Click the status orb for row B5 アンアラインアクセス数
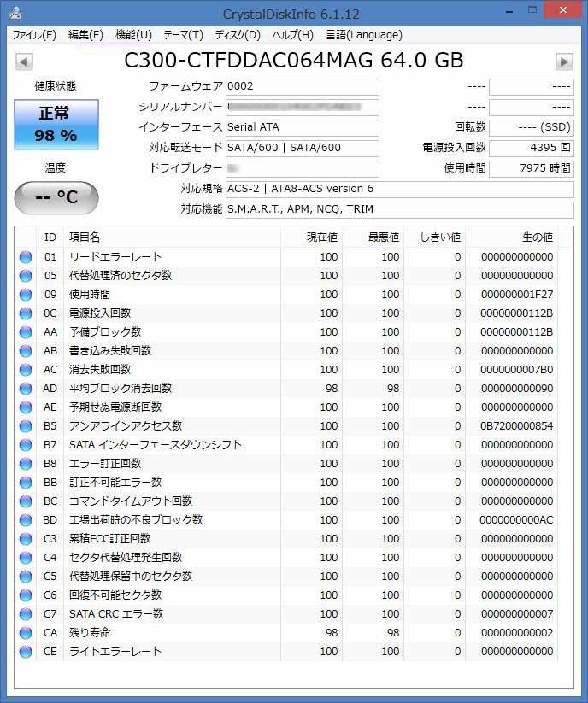 coord(26,426)
